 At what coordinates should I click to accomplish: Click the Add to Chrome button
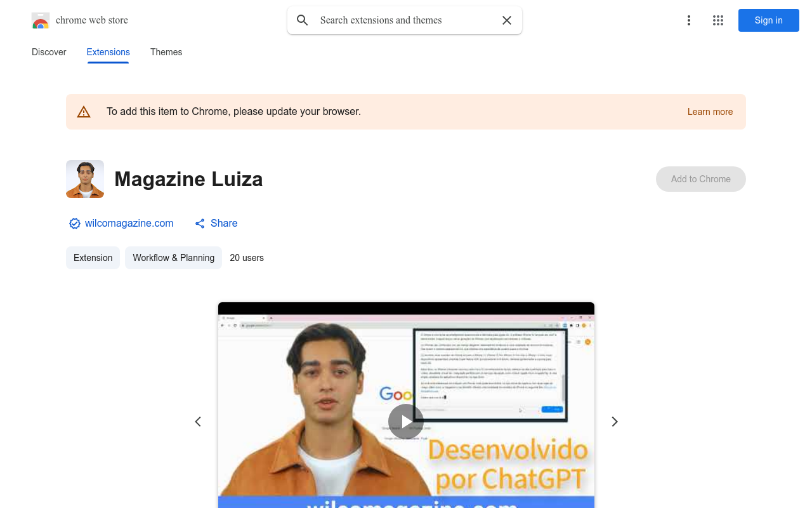pos(701,179)
